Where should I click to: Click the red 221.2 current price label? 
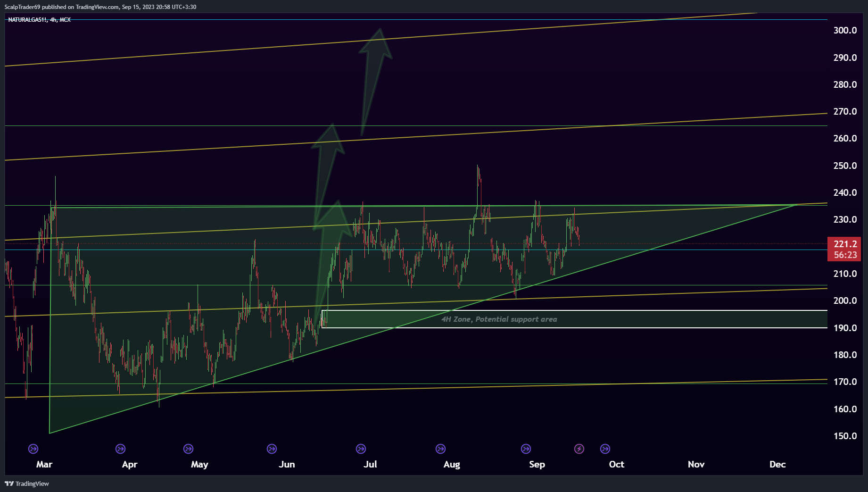coord(845,244)
